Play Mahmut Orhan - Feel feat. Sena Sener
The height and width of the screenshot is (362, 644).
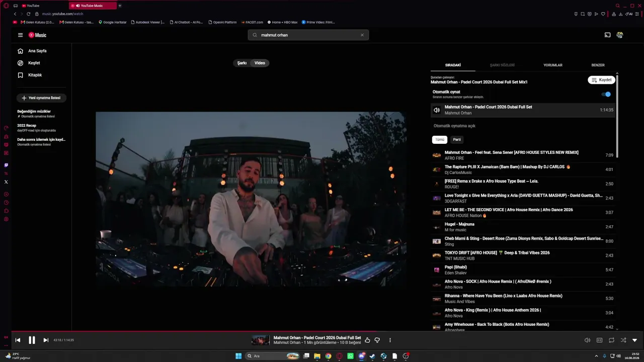(523, 155)
